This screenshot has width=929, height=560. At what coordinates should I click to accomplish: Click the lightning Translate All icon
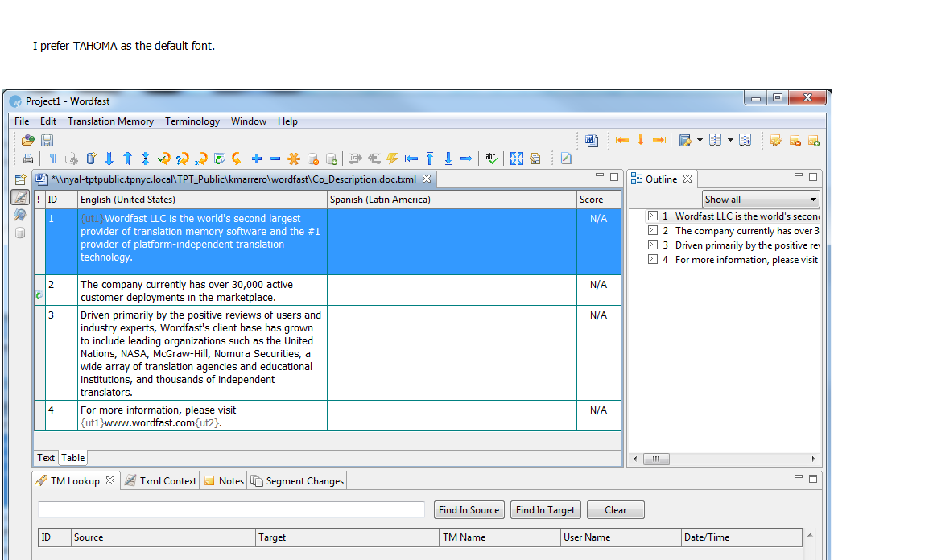click(392, 159)
